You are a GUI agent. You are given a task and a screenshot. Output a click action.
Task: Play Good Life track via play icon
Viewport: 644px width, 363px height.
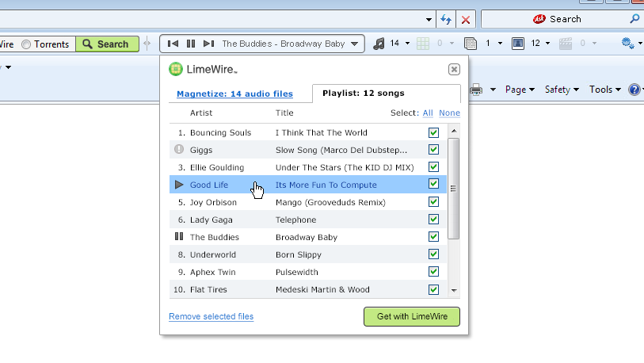pos(179,185)
